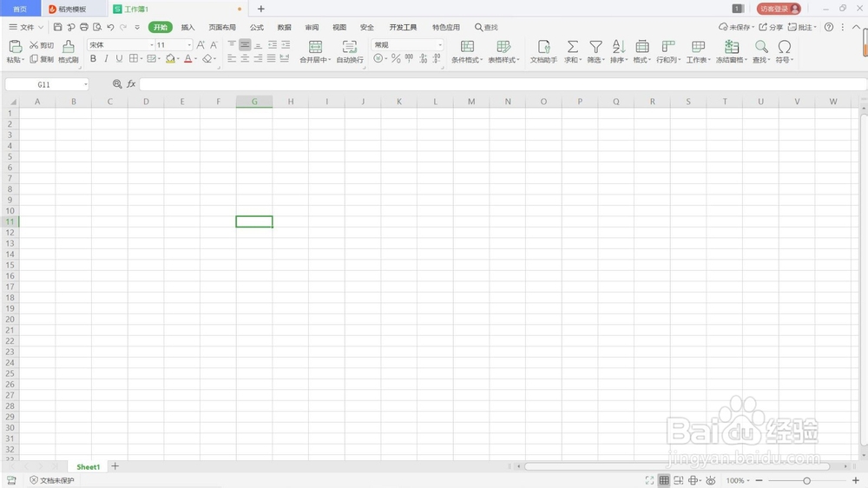Open the Developer Tools (开发工具) tab

click(403, 27)
